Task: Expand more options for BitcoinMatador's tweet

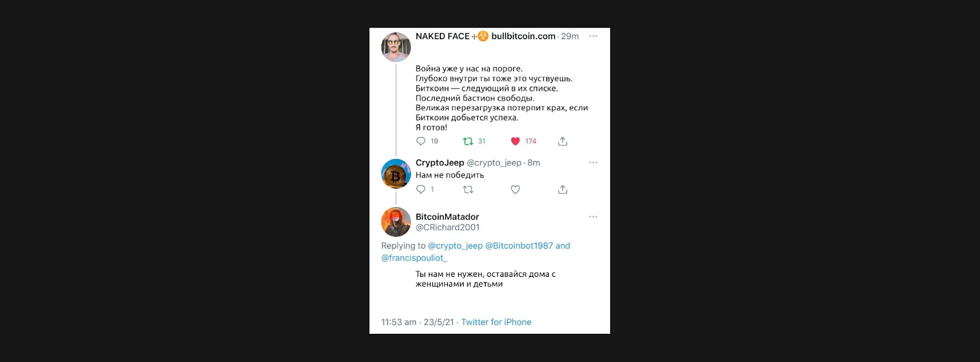Action: pyautogui.click(x=593, y=217)
